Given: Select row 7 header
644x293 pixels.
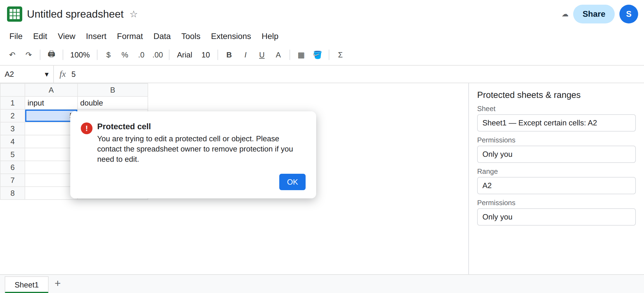Looking at the screenshot, I should pyautogui.click(x=13, y=180).
